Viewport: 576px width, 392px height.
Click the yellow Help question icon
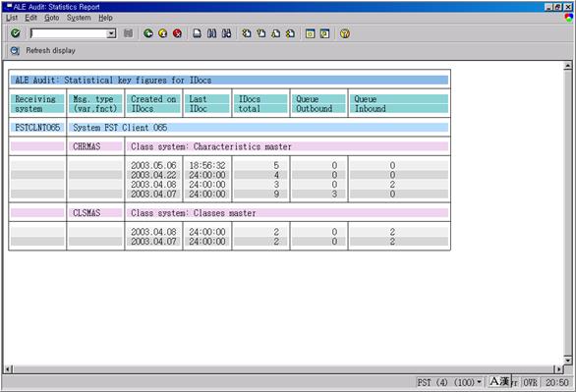pyautogui.click(x=345, y=33)
